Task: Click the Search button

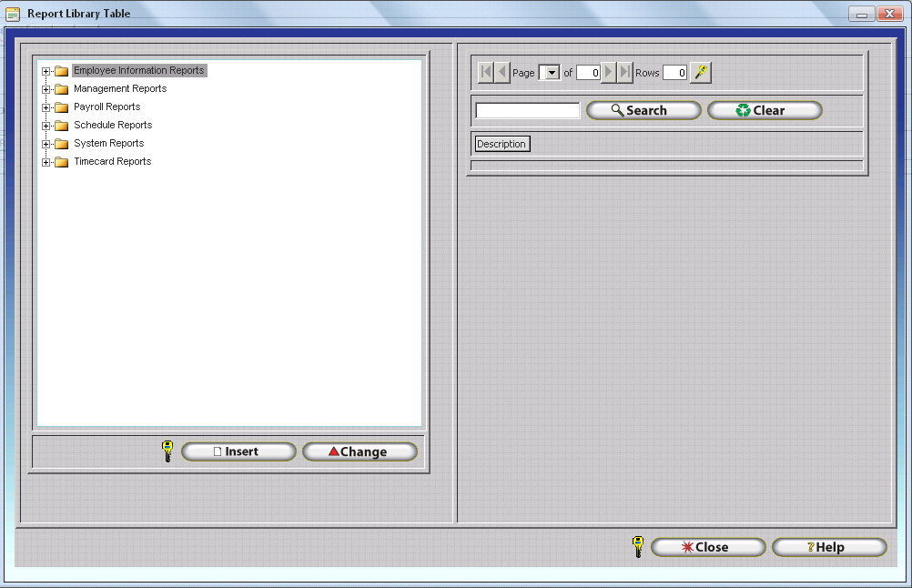Action: (643, 110)
